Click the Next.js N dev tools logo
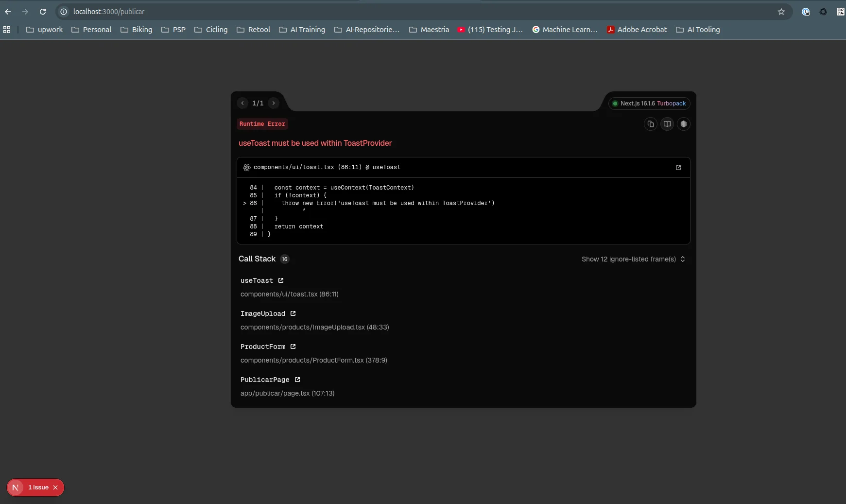Image resolution: width=846 pixels, height=504 pixels. click(16, 487)
